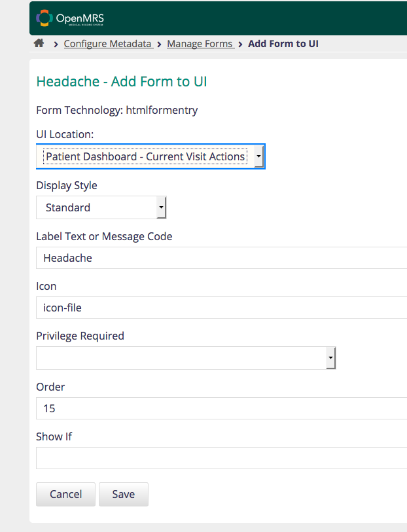Click the Privilege Required label

[80, 336]
